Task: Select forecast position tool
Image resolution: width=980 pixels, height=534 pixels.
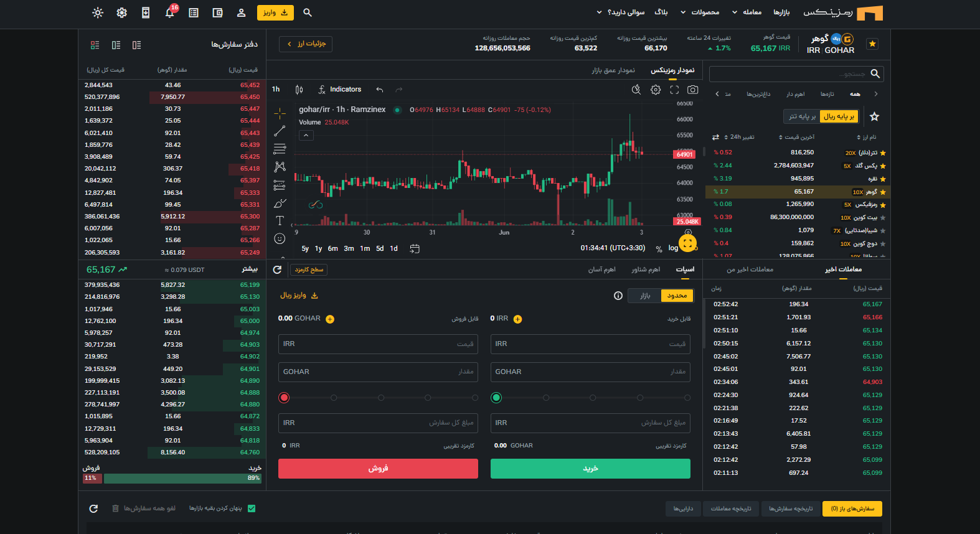Action: coord(280,185)
